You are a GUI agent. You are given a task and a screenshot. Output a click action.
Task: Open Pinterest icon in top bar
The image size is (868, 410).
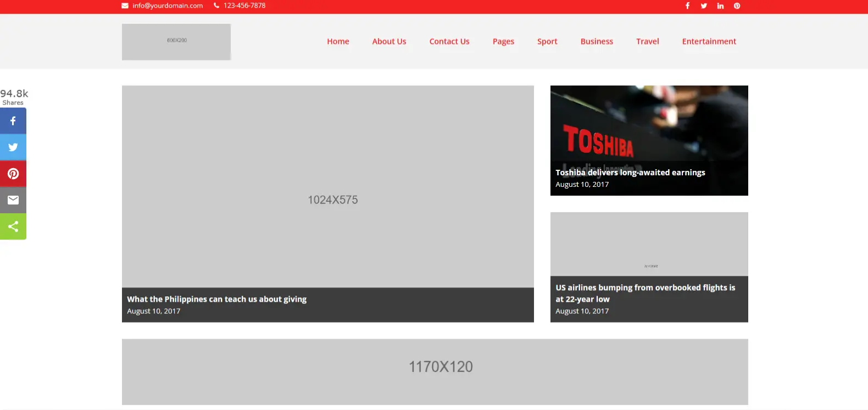pos(737,6)
